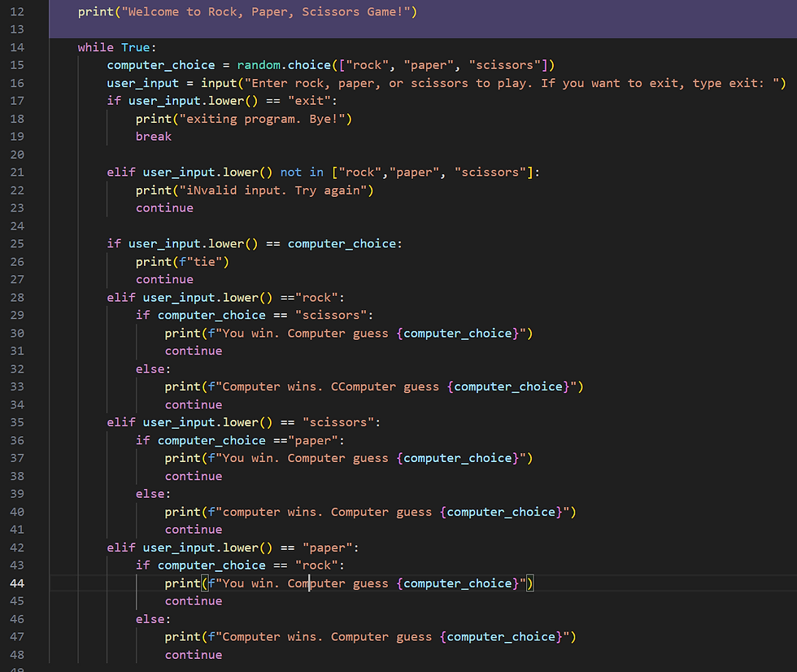Screen dimensions: 797x672
Task: Click the 'iNvalid input. Try again' string
Action: pyautogui.click(x=272, y=190)
